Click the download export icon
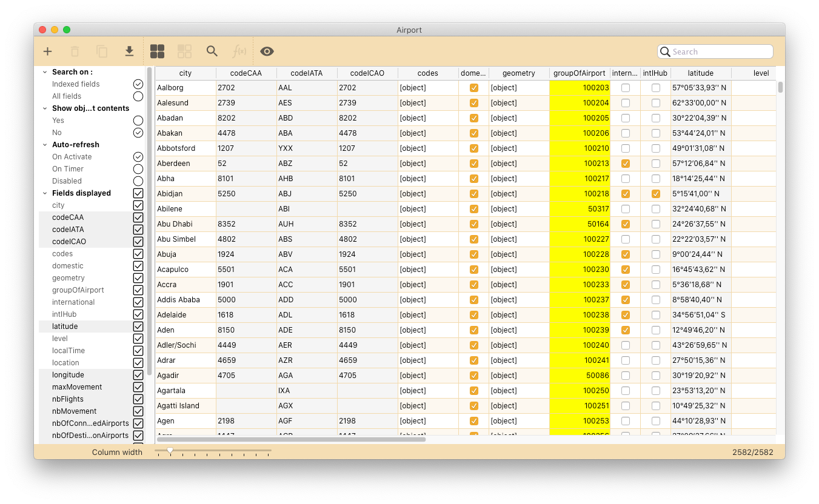The image size is (819, 504). tap(129, 51)
